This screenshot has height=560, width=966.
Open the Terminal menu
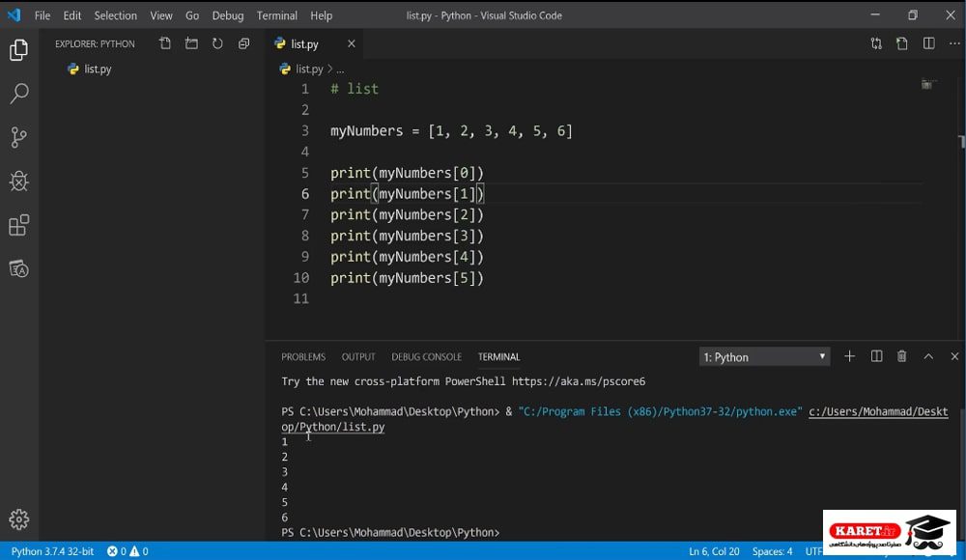point(276,15)
